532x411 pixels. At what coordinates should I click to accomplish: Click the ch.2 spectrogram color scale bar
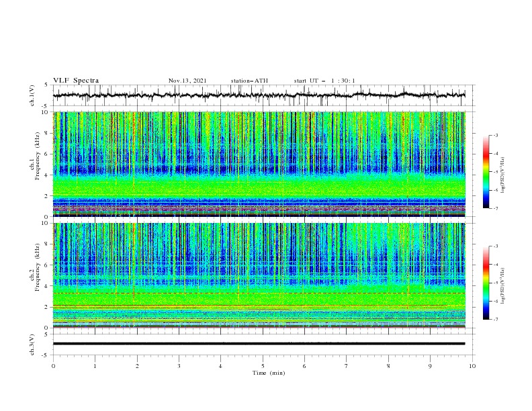(486, 283)
